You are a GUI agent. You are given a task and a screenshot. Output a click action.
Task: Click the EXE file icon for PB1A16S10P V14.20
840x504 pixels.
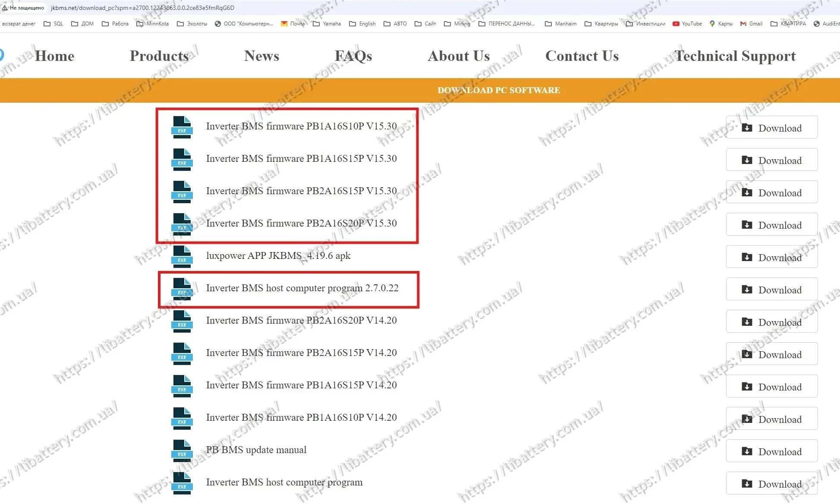(182, 419)
